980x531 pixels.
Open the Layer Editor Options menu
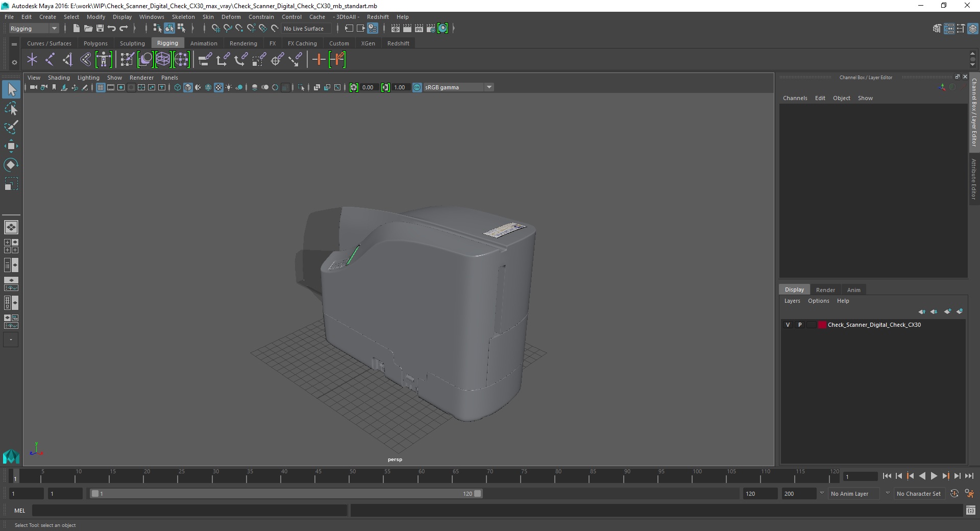click(x=818, y=301)
